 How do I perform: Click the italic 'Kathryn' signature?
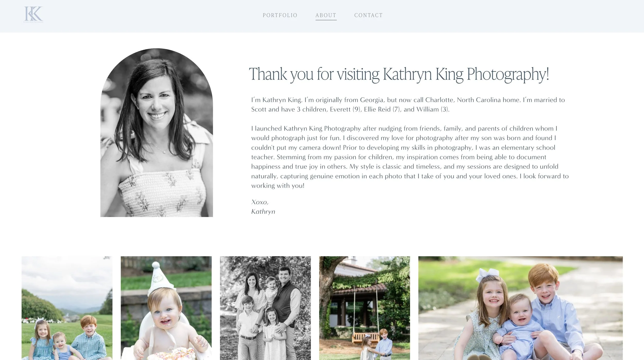click(263, 212)
